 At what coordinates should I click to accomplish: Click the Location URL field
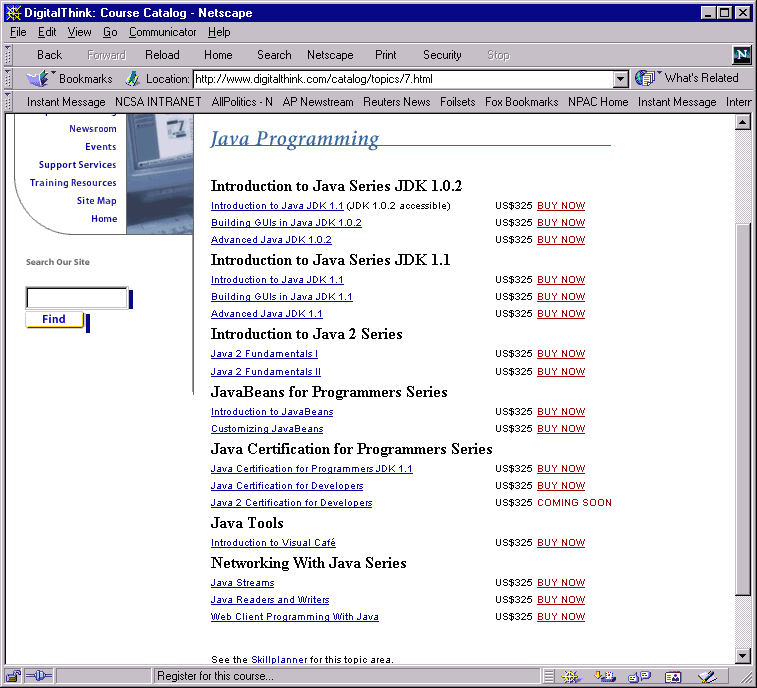pyautogui.click(x=403, y=79)
